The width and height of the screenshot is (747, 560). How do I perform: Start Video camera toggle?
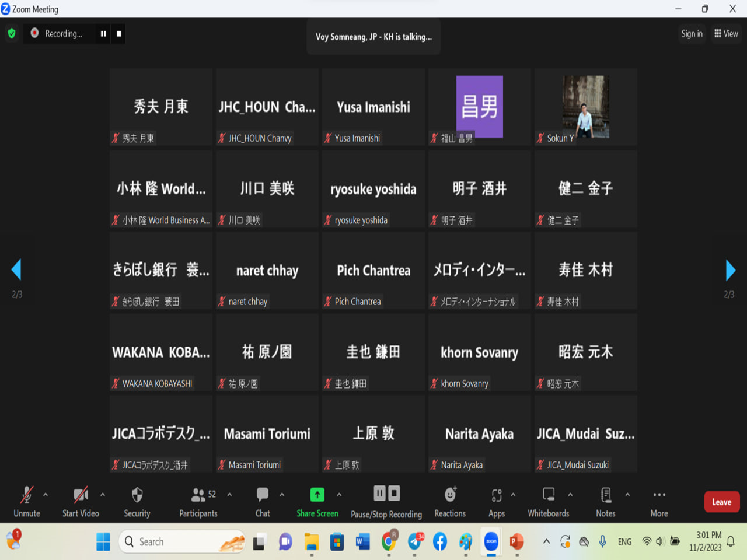[81, 502]
